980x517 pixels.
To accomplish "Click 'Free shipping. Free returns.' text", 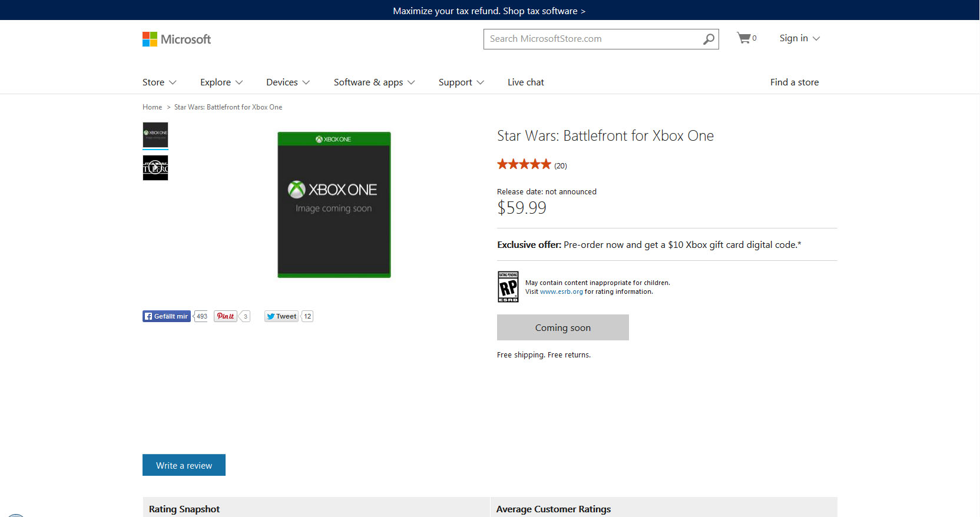I will point(544,355).
